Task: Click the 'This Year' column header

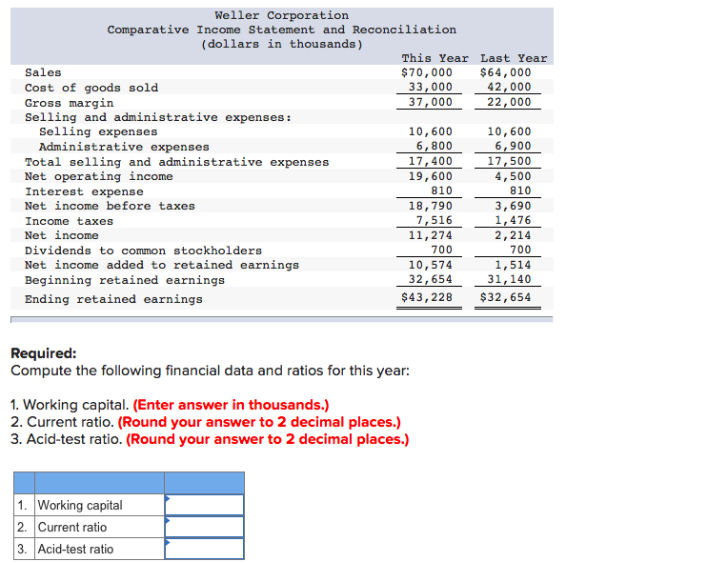Action: [x=435, y=58]
